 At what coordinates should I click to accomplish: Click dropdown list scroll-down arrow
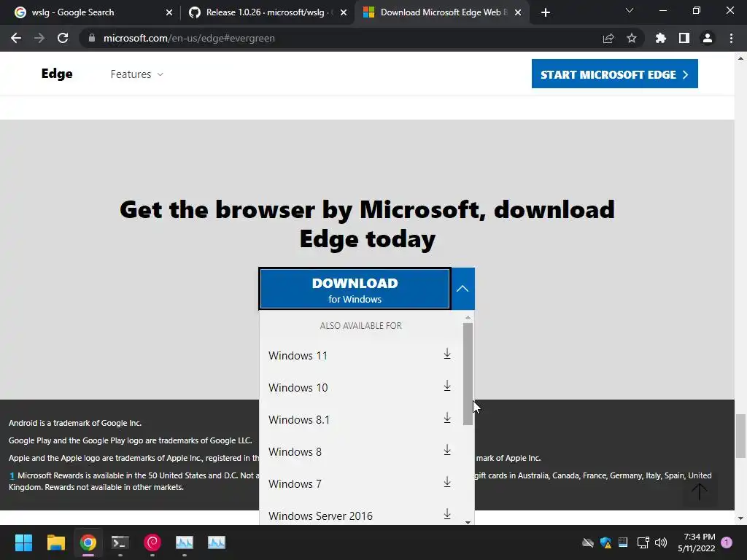[x=468, y=522]
